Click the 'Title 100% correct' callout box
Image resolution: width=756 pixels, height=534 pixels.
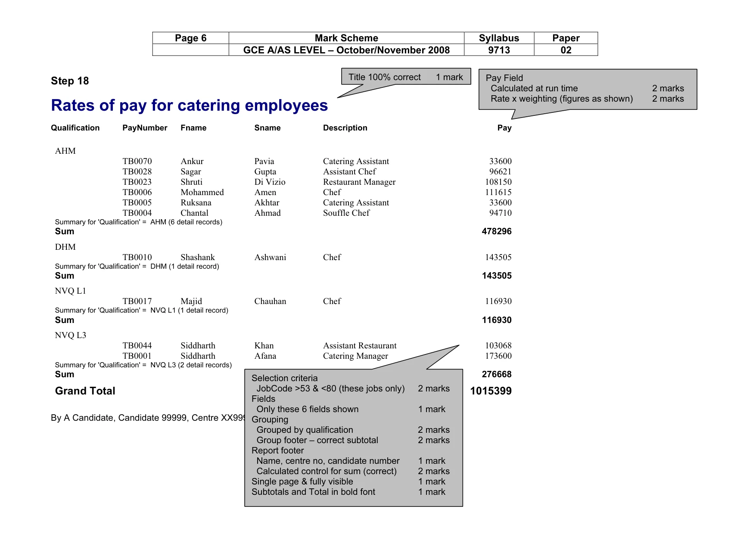406,77
